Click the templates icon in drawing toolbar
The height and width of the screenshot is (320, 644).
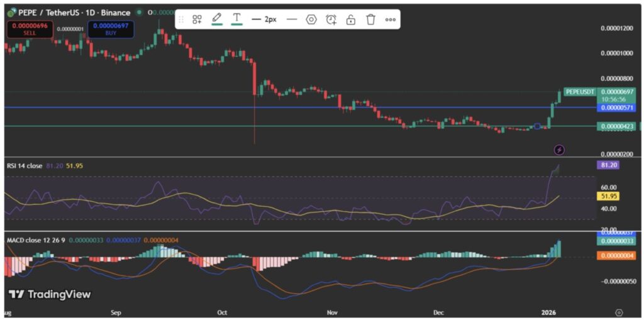[x=197, y=19]
